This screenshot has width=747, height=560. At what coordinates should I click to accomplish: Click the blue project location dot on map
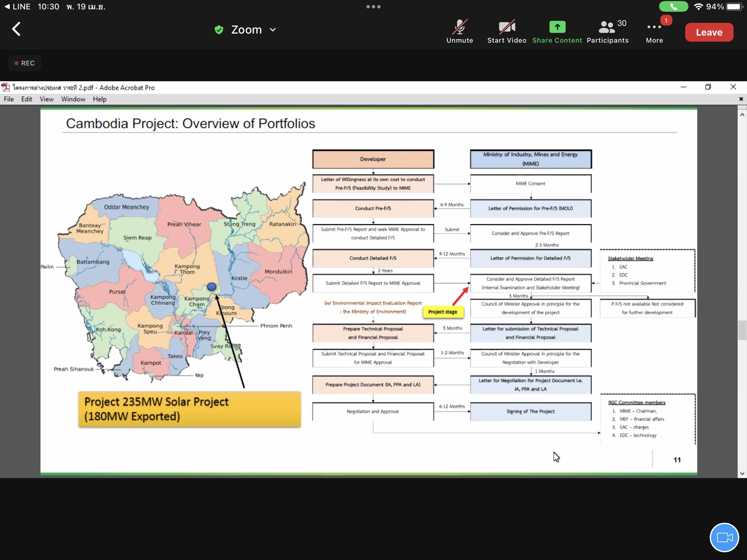coord(211,287)
